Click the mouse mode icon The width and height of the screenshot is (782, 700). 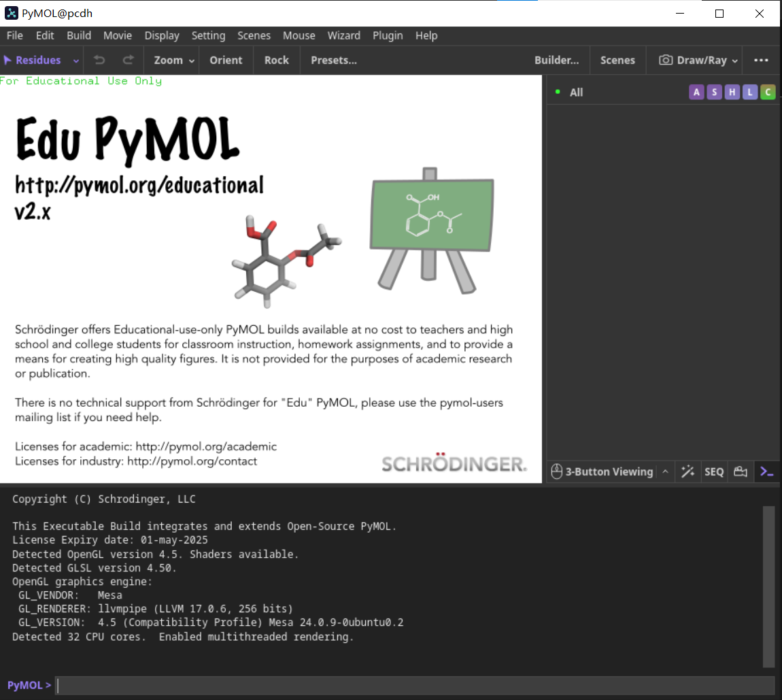[556, 471]
